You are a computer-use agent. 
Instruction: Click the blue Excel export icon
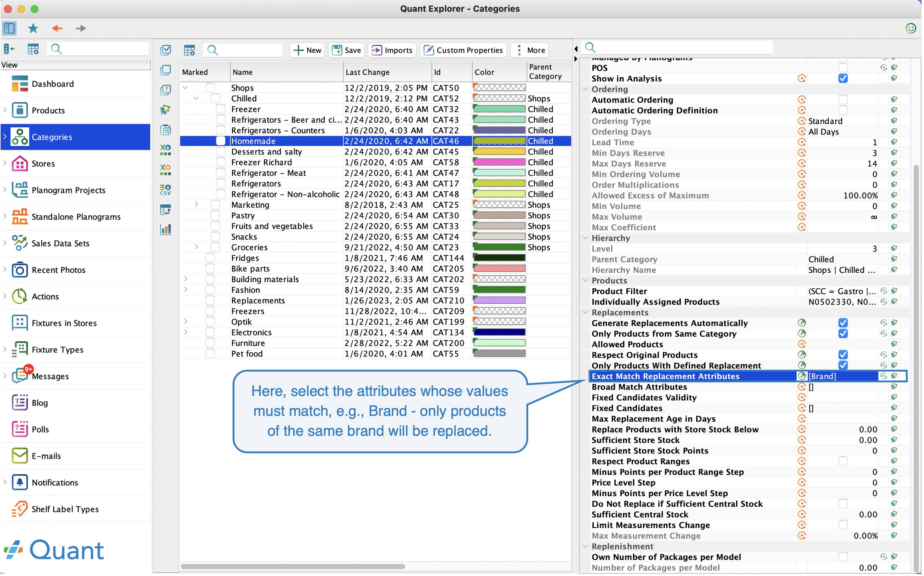pyautogui.click(x=166, y=150)
